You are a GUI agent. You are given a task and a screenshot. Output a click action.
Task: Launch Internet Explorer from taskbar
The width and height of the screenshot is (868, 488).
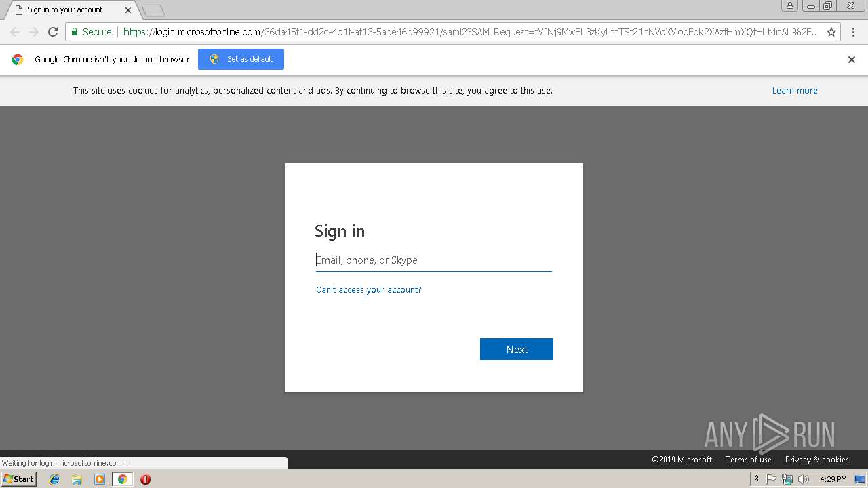[x=54, y=479]
